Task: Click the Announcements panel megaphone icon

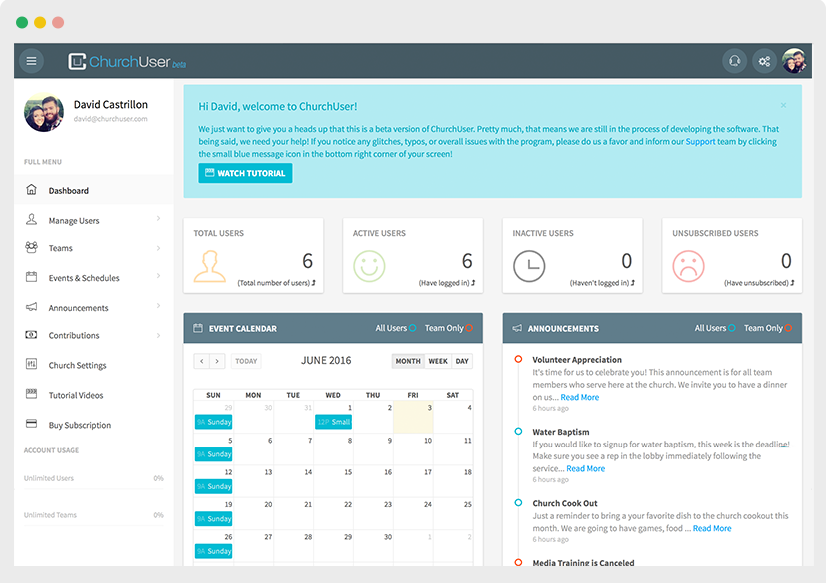Action: click(517, 328)
